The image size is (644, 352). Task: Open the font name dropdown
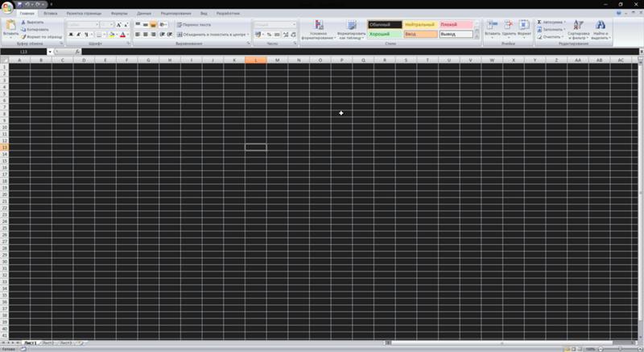pyautogui.click(x=97, y=25)
